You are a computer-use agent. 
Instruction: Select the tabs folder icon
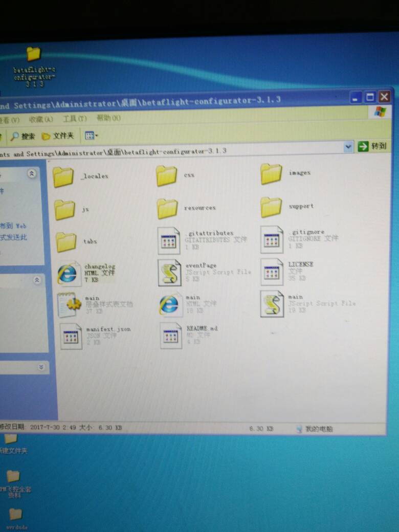[x=66, y=242]
